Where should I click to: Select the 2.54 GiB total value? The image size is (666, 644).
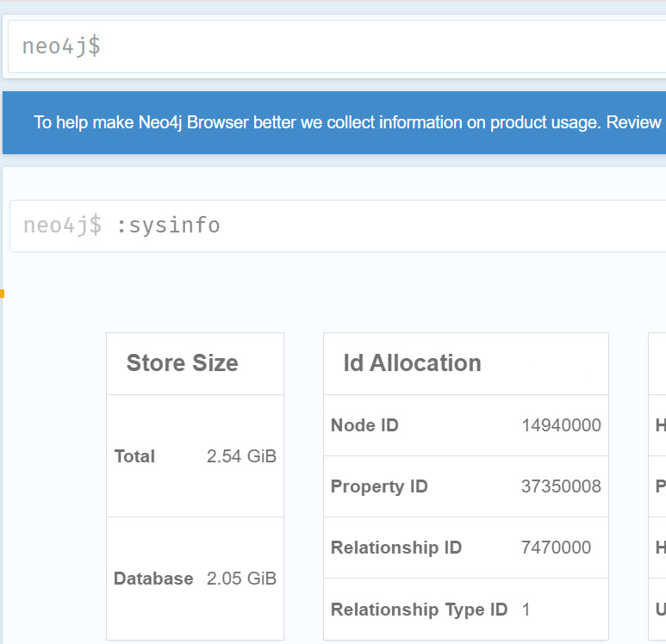click(241, 456)
